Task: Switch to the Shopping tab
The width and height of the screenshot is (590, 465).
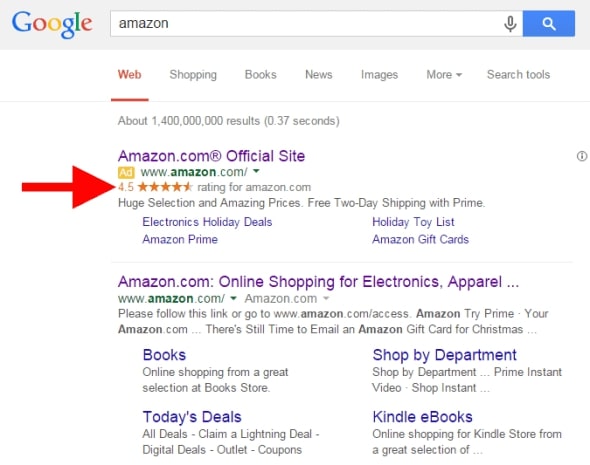Action: pos(193,74)
